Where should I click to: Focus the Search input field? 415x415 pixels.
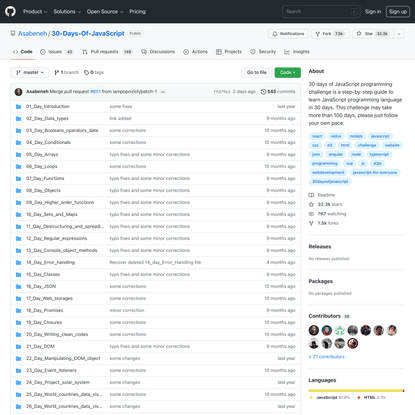(321, 11)
